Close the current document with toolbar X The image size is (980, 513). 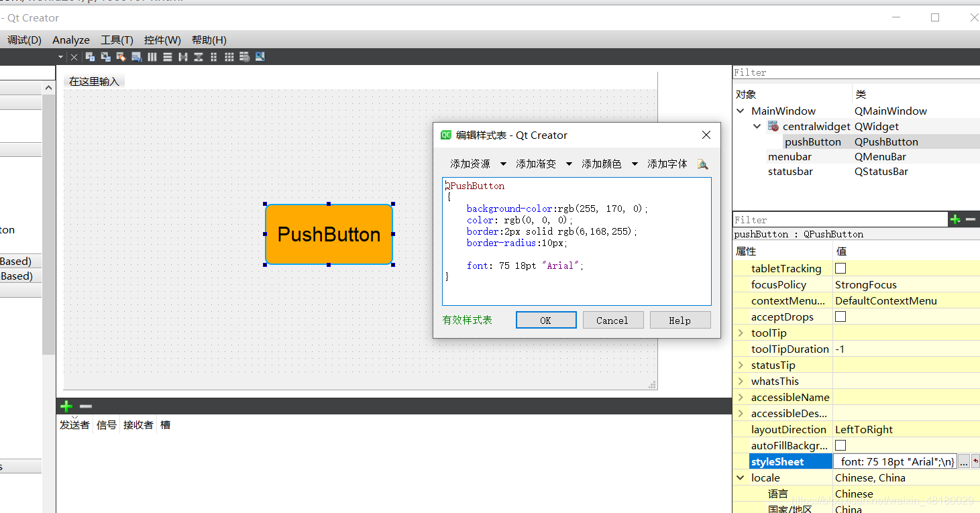[74, 58]
